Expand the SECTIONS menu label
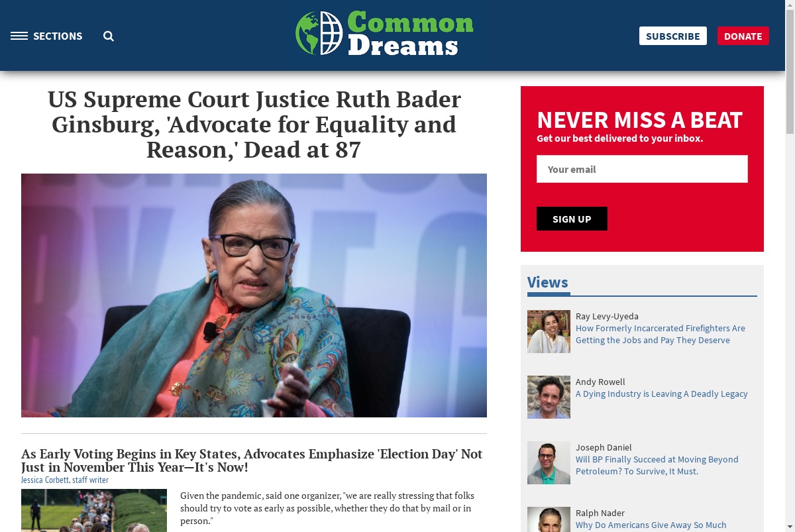 point(58,36)
